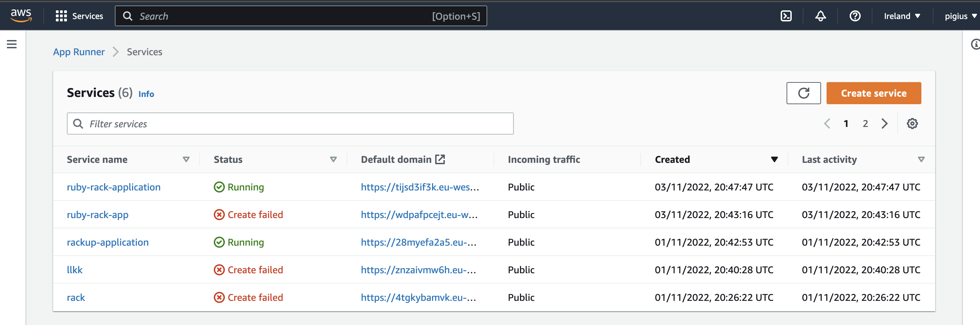This screenshot has height=325, width=980.
Task: Open ruby-rack-application service
Action: 114,187
